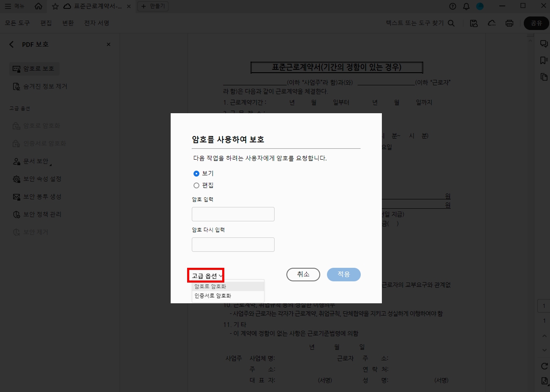The width and height of the screenshot is (550, 392).
Task: Click the save file icon
Action: [474, 23]
